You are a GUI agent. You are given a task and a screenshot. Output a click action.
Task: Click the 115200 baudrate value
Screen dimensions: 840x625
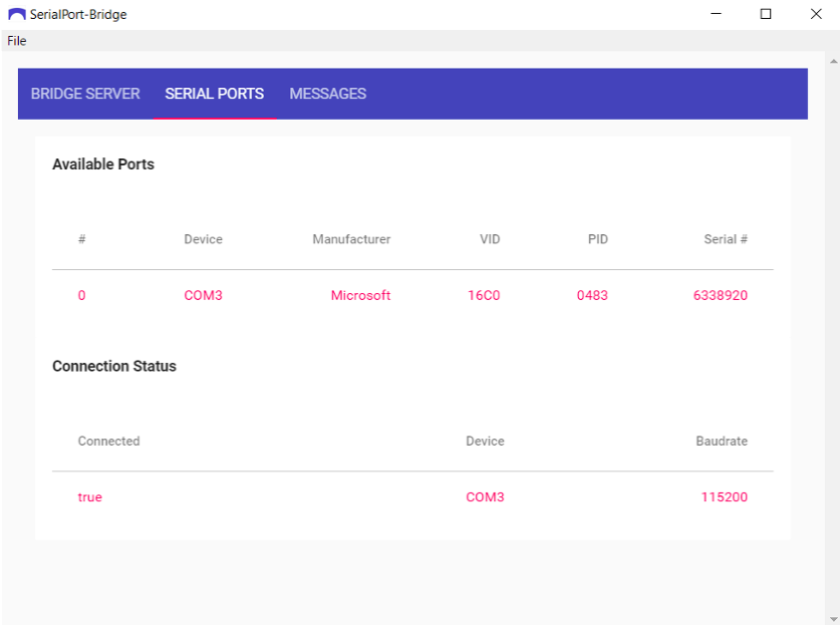[724, 497]
